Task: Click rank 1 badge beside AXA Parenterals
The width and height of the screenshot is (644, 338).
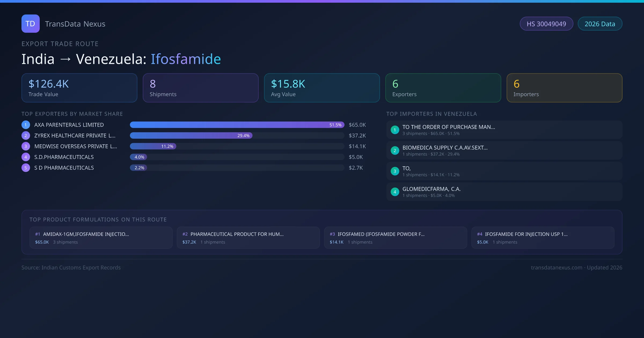Action: 26,125
